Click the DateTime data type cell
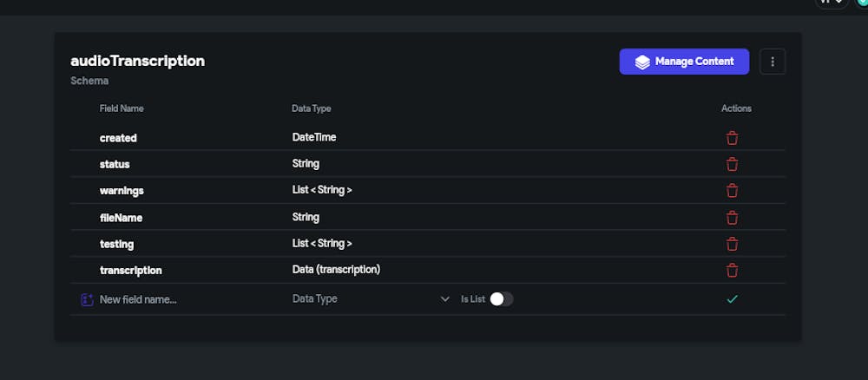This screenshot has width=868, height=380. [x=313, y=137]
